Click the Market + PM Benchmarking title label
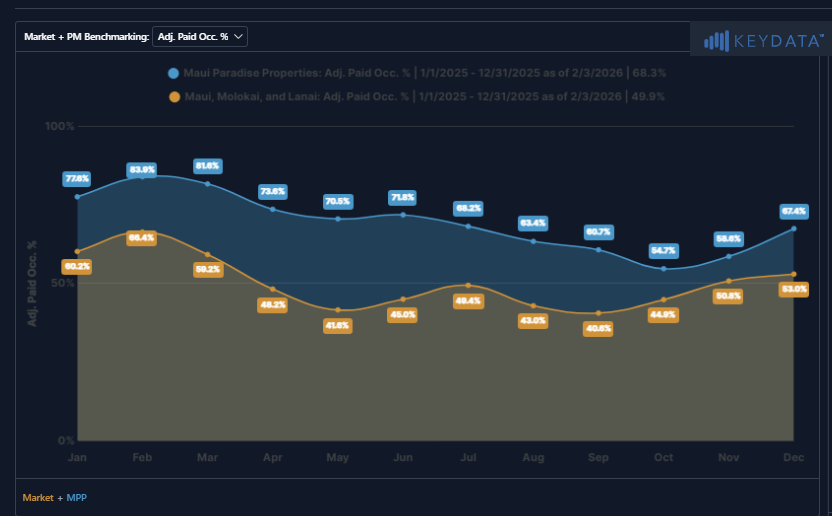 tap(86, 37)
